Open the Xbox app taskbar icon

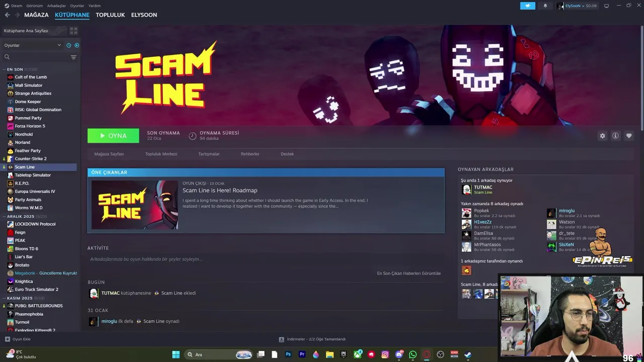tap(358, 354)
